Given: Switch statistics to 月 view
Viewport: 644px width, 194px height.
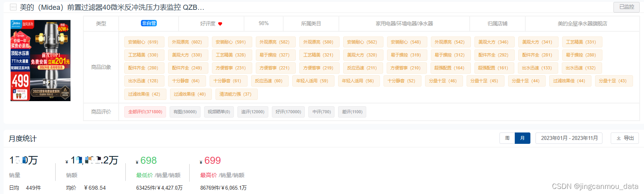Looking at the screenshot, I should tap(523, 138).
